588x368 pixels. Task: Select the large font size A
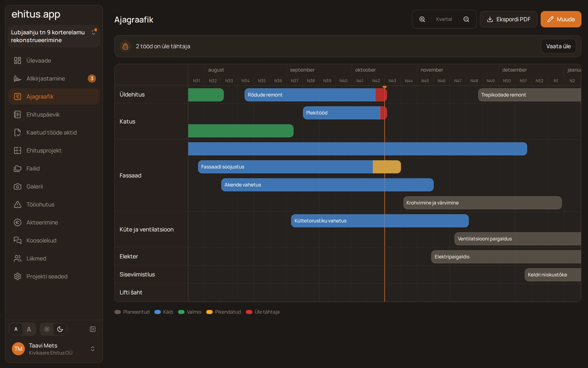(x=29, y=329)
